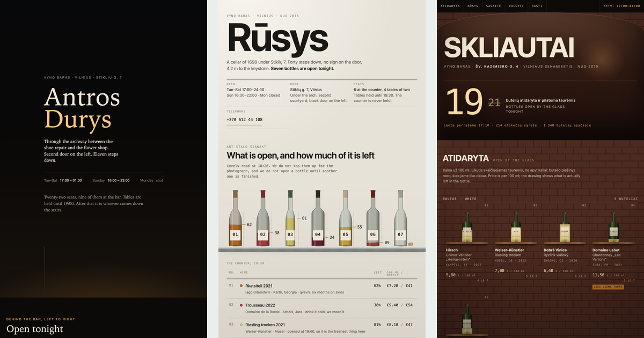Select empty bottle 07 on the shelf
This screenshot has height=338, width=644.
tap(400, 218)
